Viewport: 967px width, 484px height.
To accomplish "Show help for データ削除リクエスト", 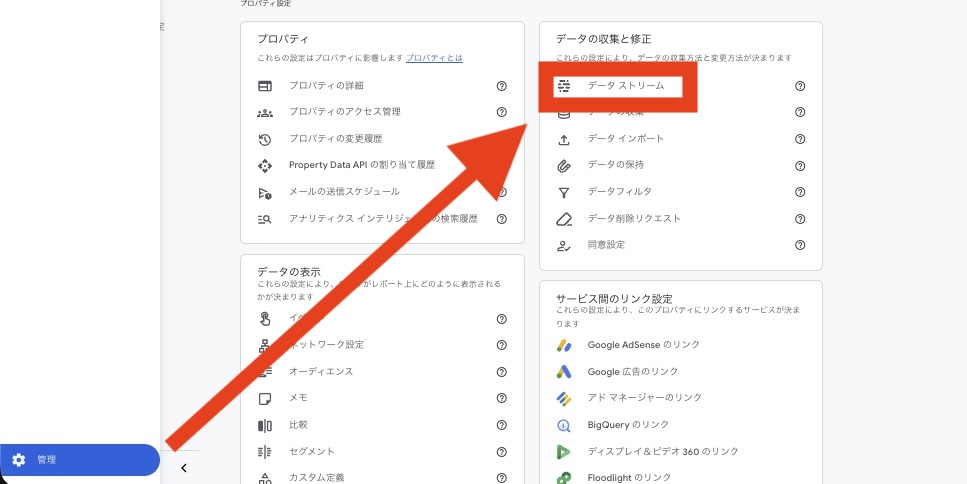I will tap(800, 219).
